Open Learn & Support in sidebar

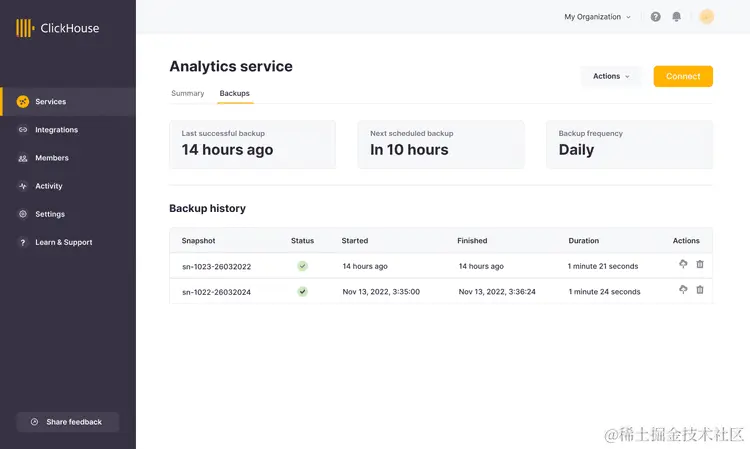63,242
